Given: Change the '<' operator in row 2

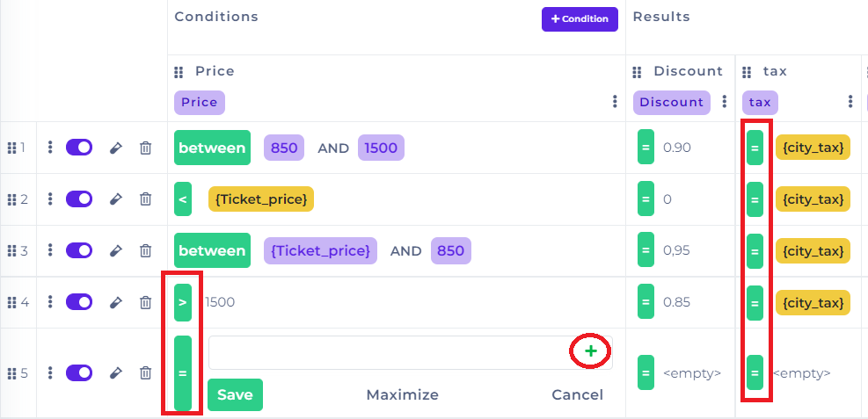Looking at the screenshot, I should pos(183,199).
